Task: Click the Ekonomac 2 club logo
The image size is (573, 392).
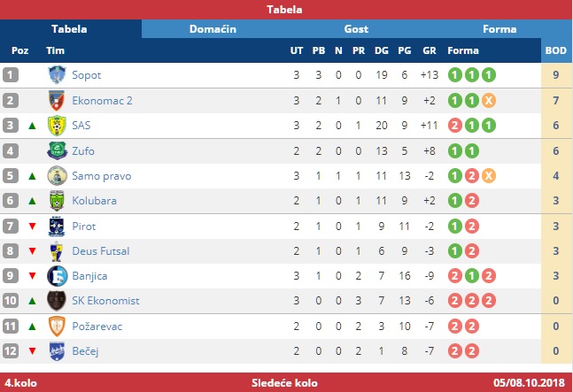Action: (x=57, y=100)
